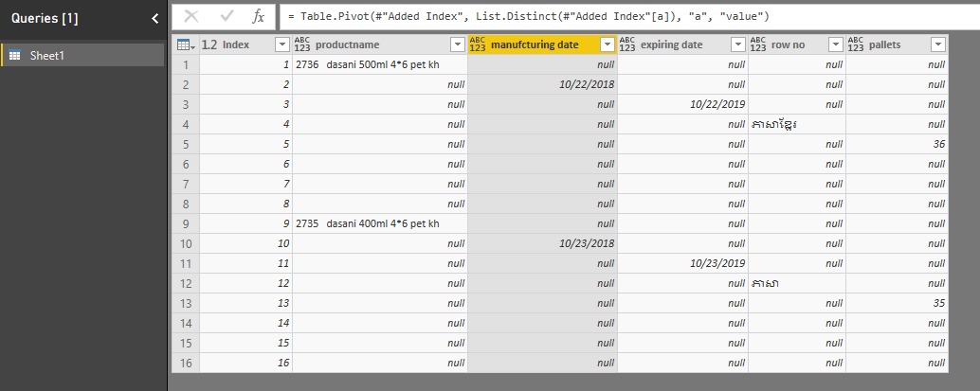This screenshot has height=391, width=980.
Task: Click the Index column data type icon
Action: tap(209, 45)
